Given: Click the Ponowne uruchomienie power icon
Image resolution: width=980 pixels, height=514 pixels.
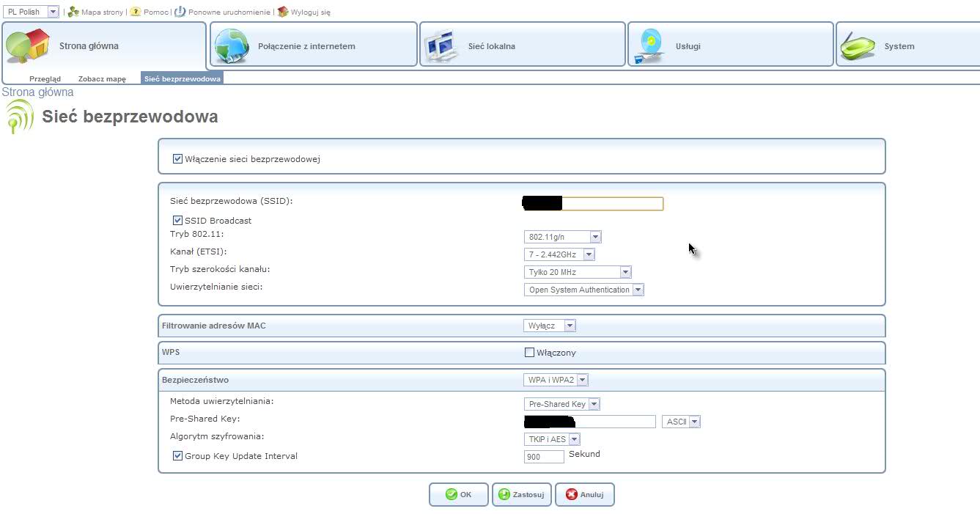Looking at the screenshot, I should point(180,12).
